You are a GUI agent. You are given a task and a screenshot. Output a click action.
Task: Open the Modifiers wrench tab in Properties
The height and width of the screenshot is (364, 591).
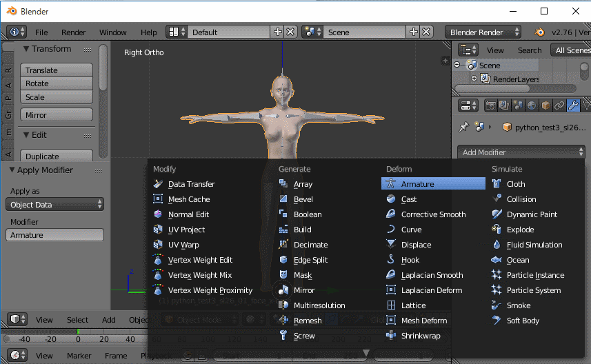pos(572,105)
